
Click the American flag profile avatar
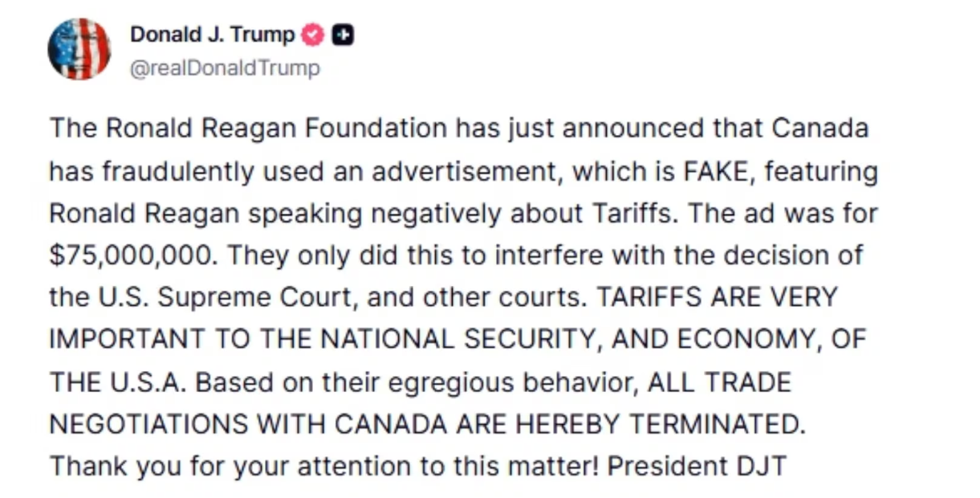point(79,49)
